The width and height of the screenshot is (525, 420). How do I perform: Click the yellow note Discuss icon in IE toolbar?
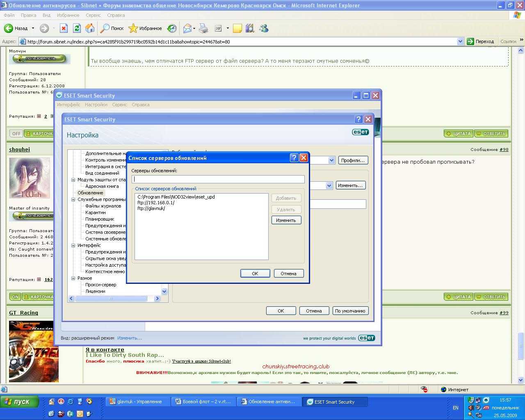point(237,28)
